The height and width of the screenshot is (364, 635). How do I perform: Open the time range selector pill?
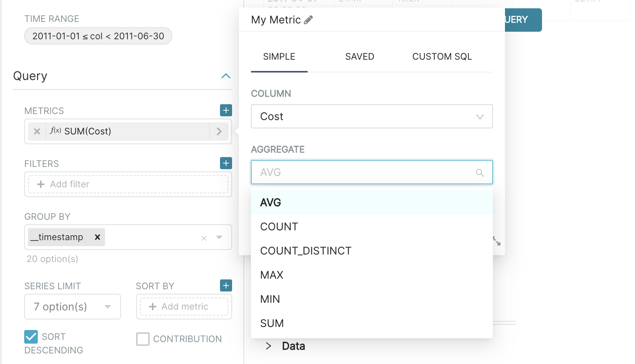click(x=98, y=36)
